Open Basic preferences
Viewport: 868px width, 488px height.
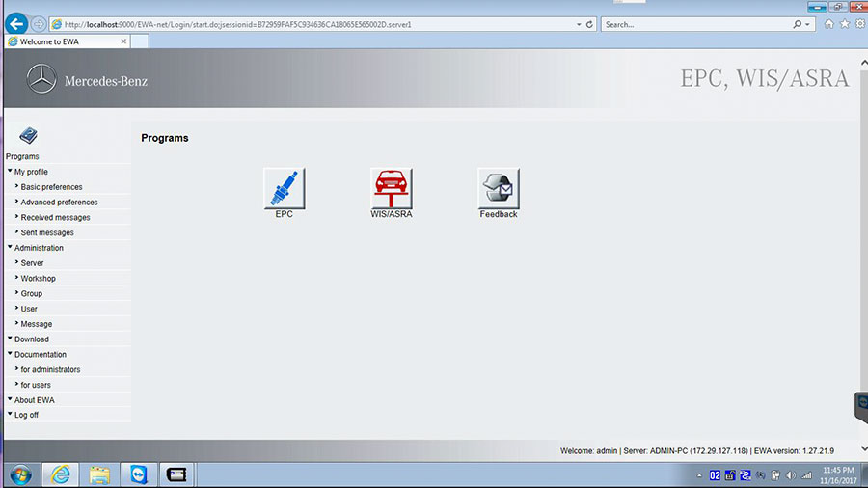click(51, 187)
